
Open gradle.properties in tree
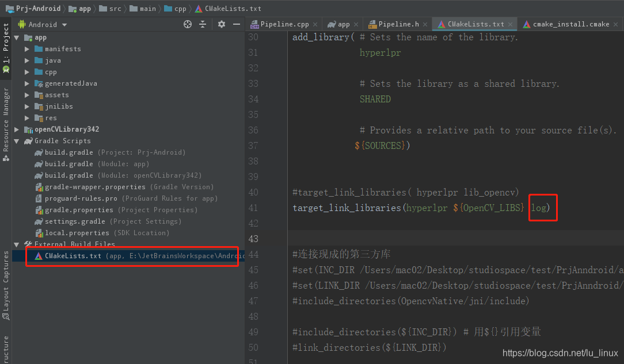coord(116,210)
